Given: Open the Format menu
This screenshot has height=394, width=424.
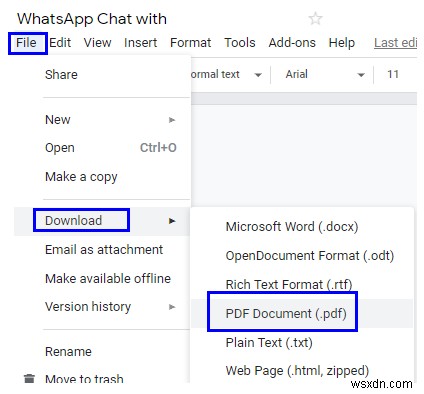Looking at the screenshot, I should [190, 43].
